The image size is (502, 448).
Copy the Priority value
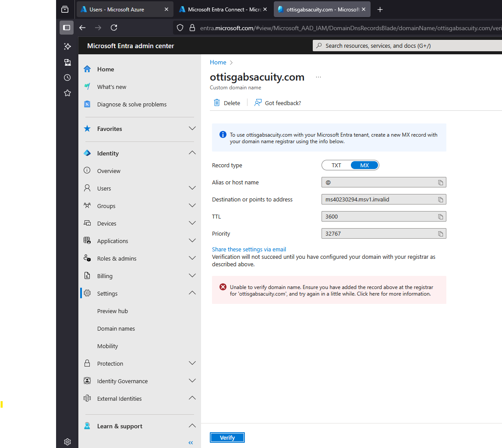[x=441, y=234]
